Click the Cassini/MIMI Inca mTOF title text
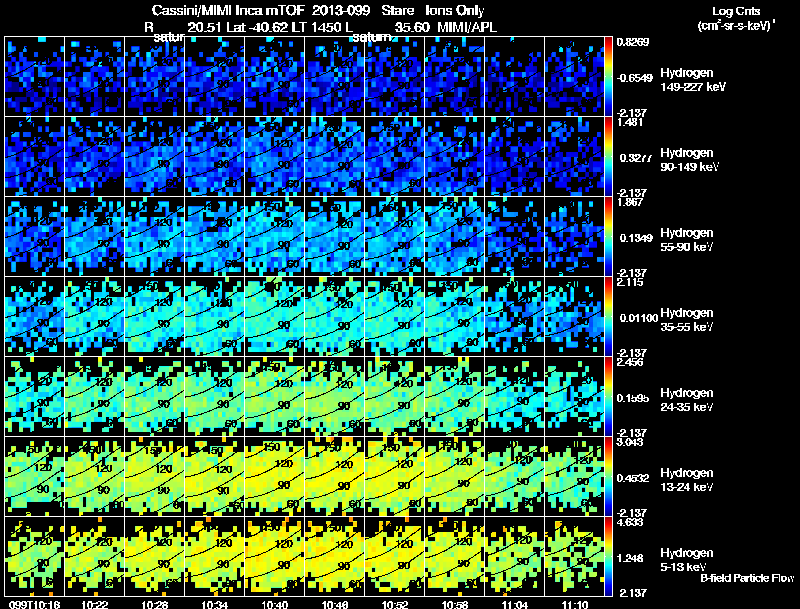The width and height of the screenshot is (800, 609). (x=228, y=10)
